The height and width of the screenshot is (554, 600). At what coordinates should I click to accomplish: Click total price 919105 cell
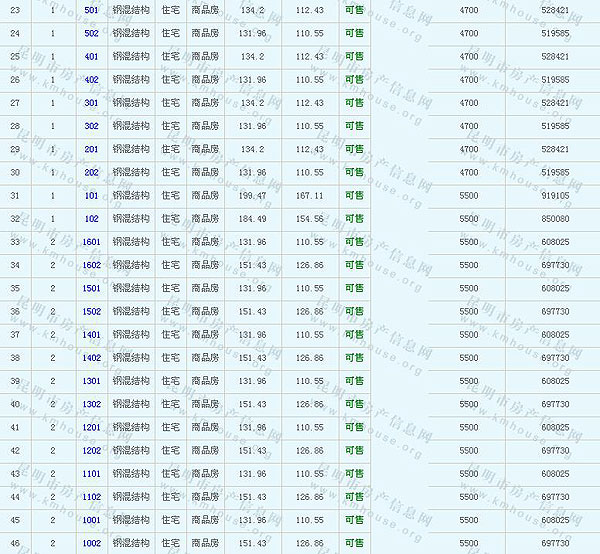(555, 195)
